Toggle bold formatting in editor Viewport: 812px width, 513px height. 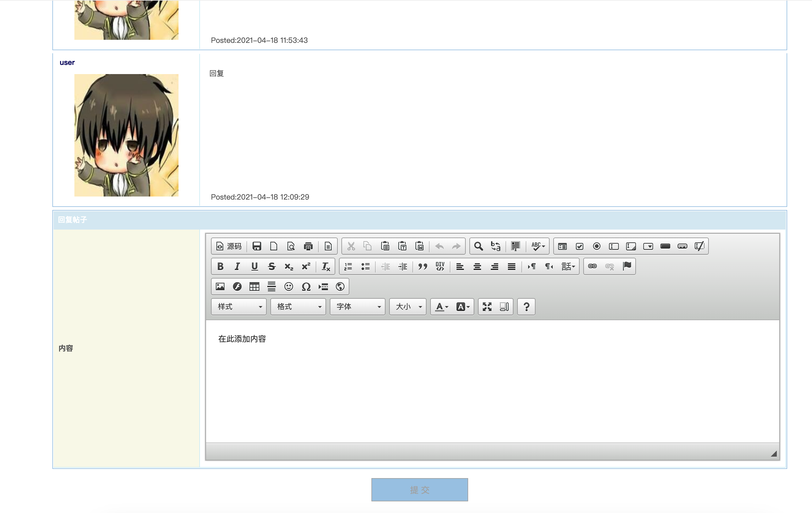pos(220,266)
